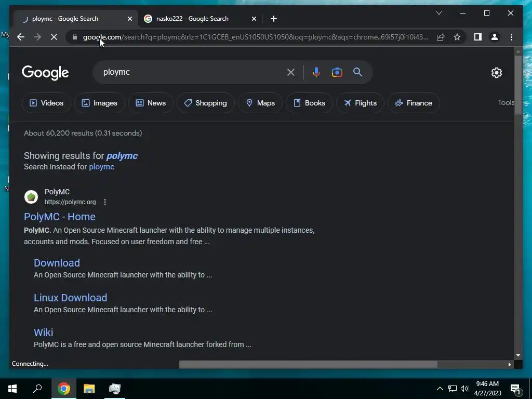Clear the search box text
Viewport: 532px width, 399px height.
(291, 72)
